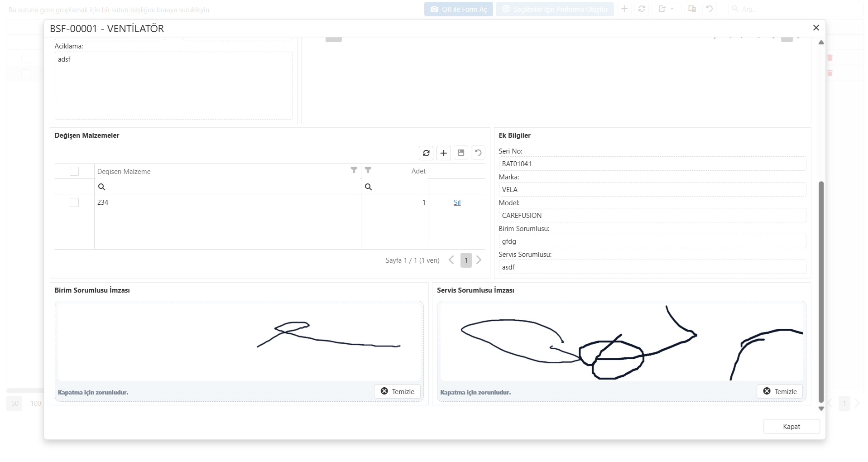Close the BSF-00001 dialog with the X
Viewport: 868px width, 462px height.
(x=816, y=28)
